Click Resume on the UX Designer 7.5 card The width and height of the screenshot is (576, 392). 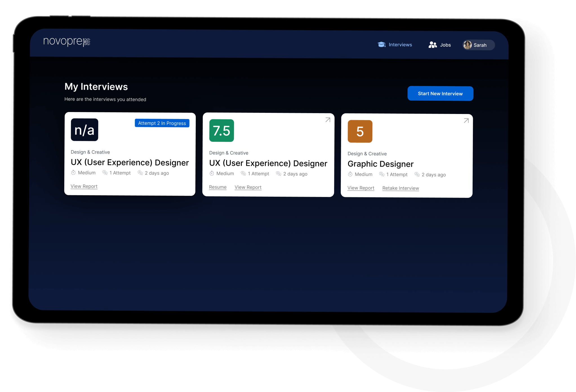(217, 187)
